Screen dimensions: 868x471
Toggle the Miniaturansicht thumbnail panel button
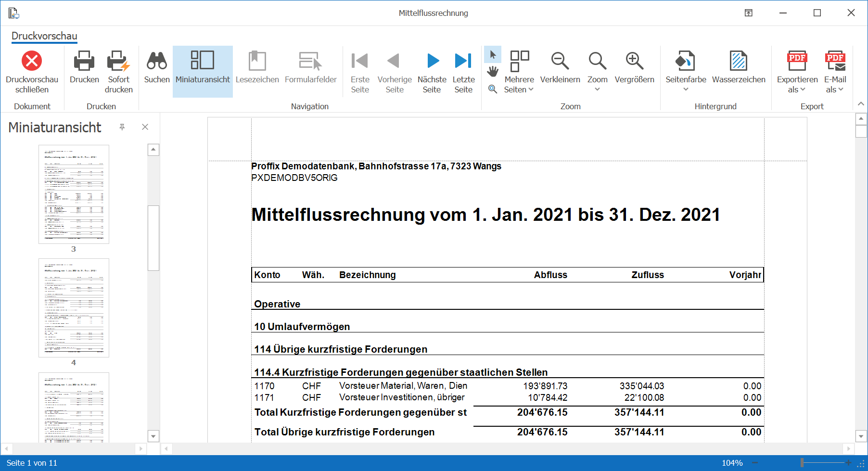click(x=203, y=72)
